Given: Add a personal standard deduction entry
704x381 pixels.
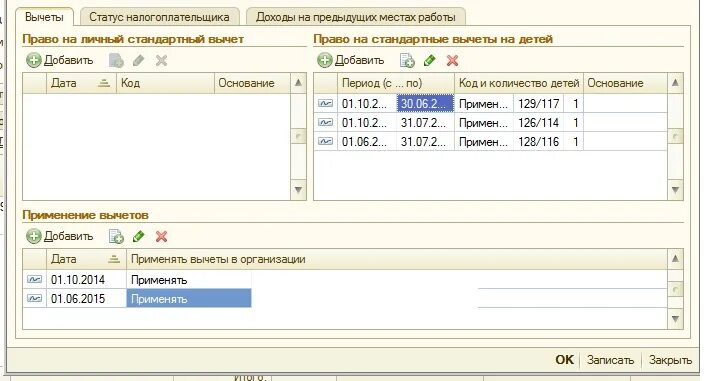Looking at the screenshot, I should point(59,61).
